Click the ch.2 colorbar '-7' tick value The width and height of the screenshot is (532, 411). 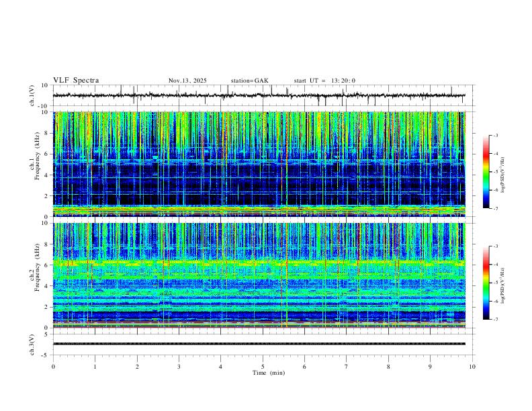point(496,320)
